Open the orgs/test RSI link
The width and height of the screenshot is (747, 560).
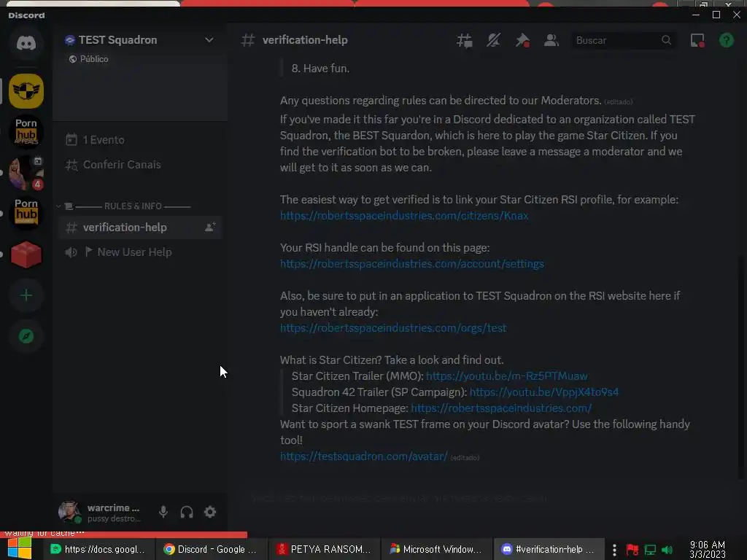point(393,328)
